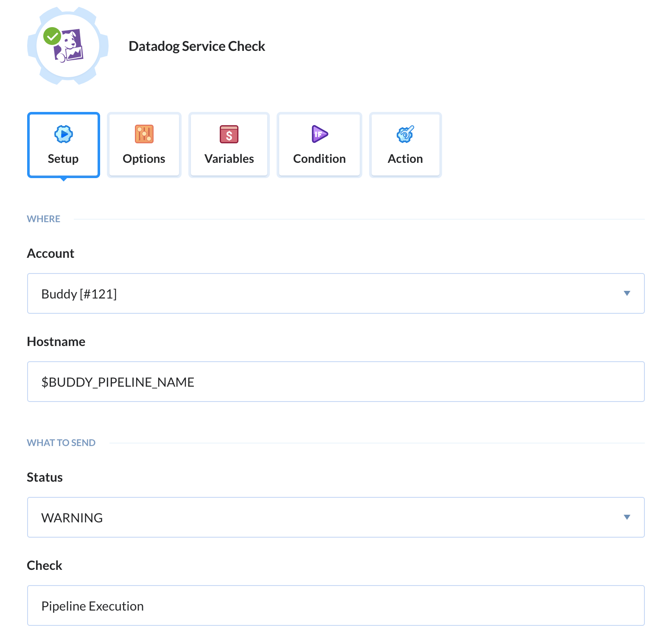The image size is (672, 636).
Task: Focus the Hostname input field
Action: click(336, 382)
